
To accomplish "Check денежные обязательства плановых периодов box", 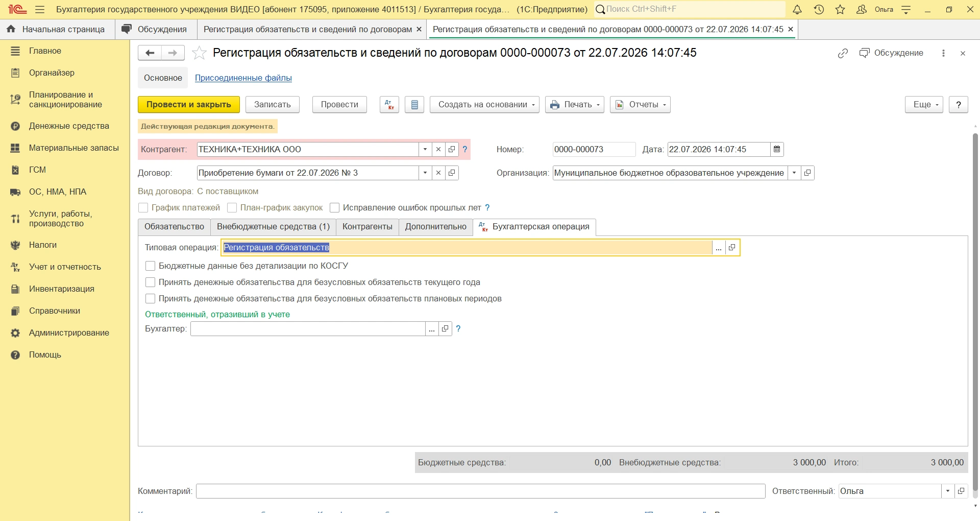I will tap(151, 299).
